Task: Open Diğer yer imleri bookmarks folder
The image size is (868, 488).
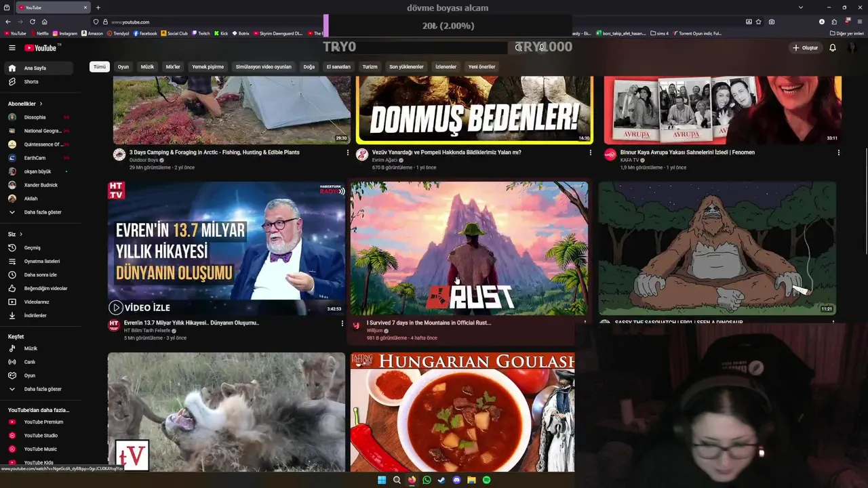Action: click(846, 33)
